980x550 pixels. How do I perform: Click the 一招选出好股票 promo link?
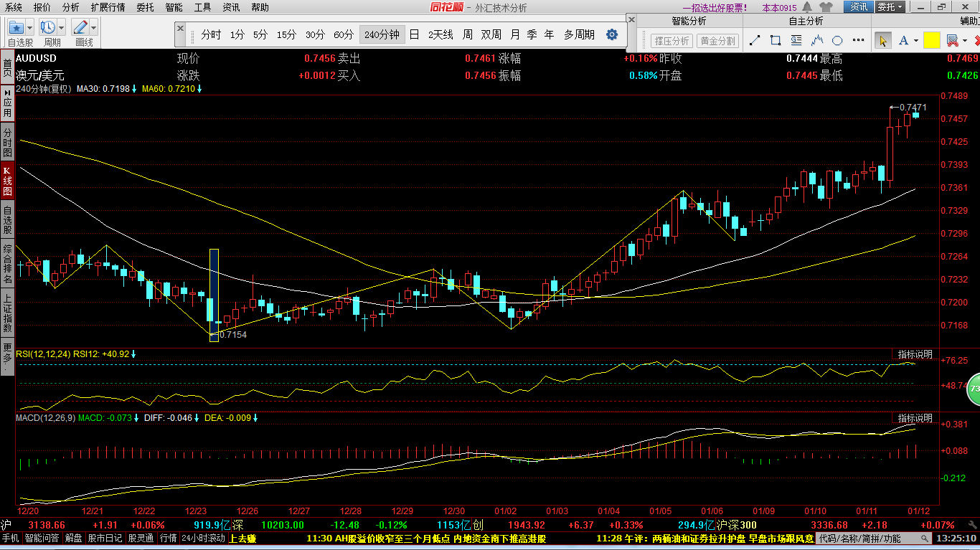715,8
